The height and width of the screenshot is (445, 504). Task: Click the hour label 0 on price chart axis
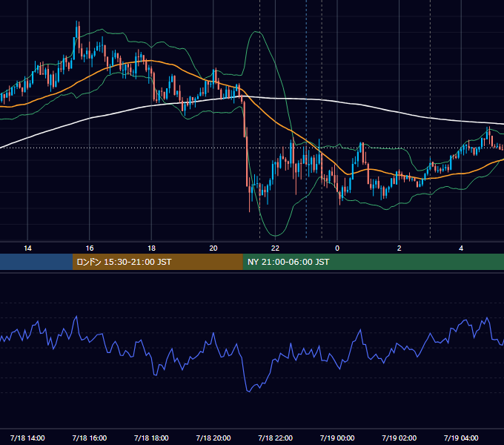coord(337,248)
